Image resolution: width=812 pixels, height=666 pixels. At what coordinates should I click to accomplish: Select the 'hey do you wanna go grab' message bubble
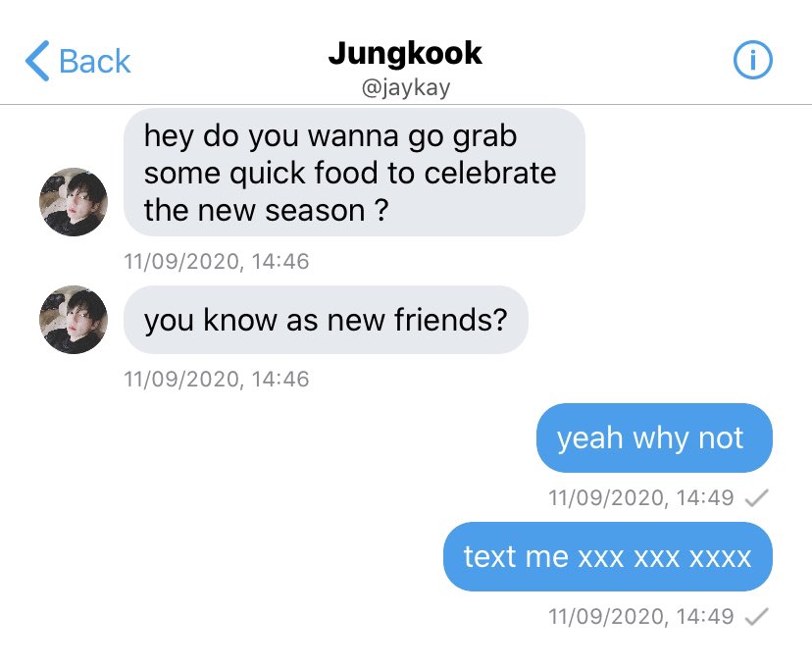pos(354,173)
